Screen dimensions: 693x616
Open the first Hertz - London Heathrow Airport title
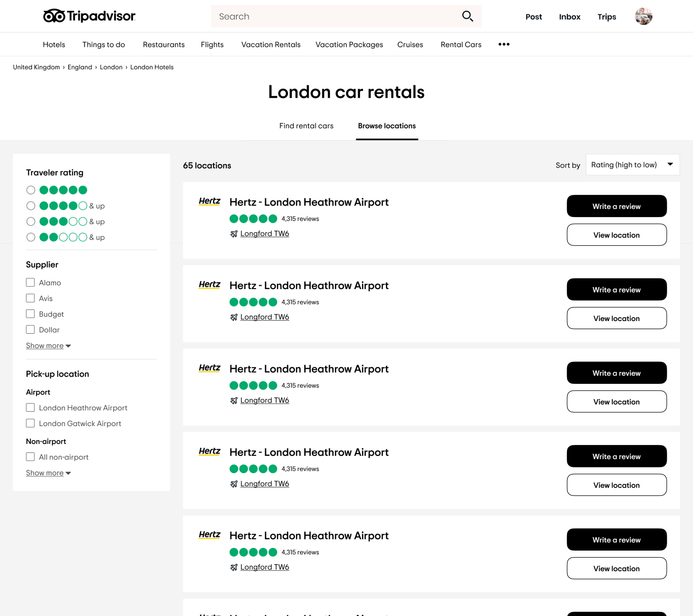309,202
